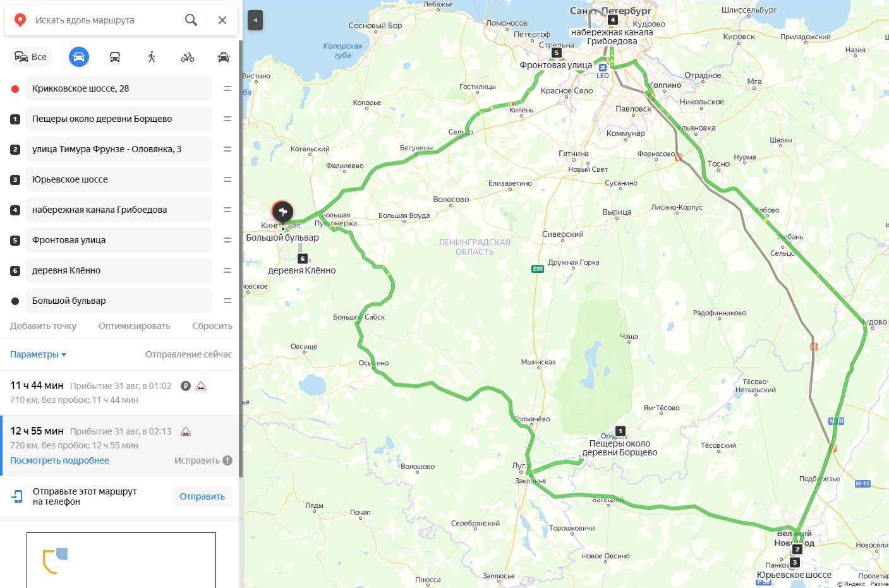
Task: Grab reorder handle beside Юрьевское шоссе
Action: [x=227, y=179]
